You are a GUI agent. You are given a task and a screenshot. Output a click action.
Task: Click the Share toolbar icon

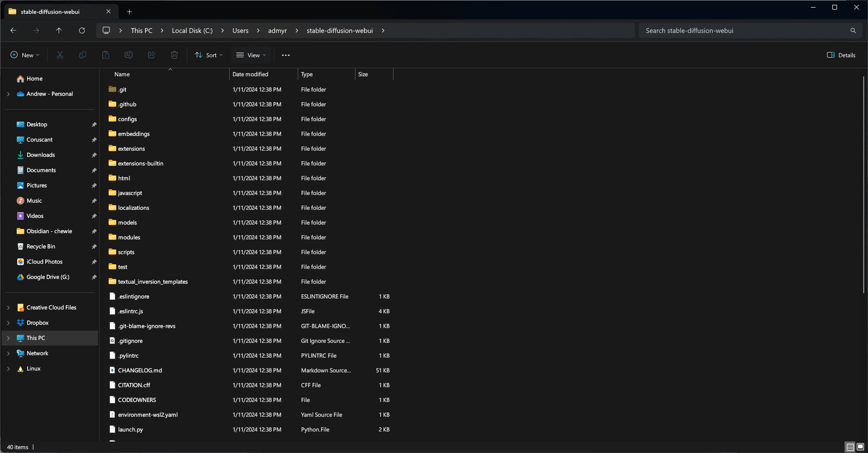coord(151,55)
